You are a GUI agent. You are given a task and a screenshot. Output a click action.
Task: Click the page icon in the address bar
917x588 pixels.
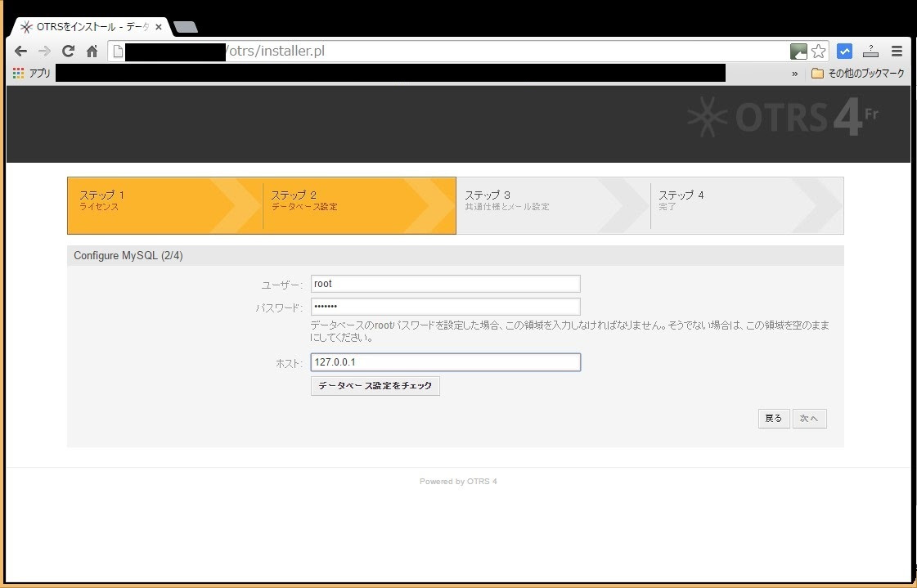[x=117, y=50]
